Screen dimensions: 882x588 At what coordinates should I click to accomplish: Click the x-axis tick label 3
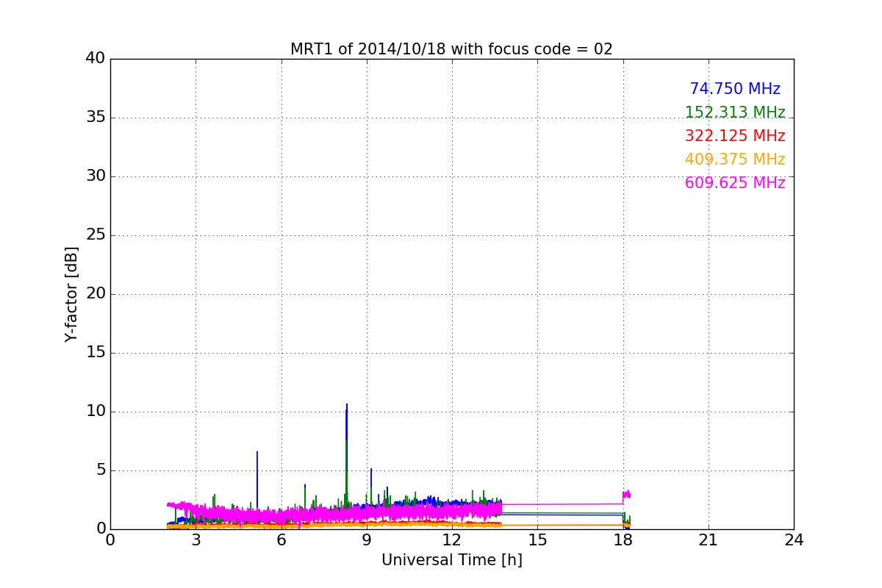(196, 540)
